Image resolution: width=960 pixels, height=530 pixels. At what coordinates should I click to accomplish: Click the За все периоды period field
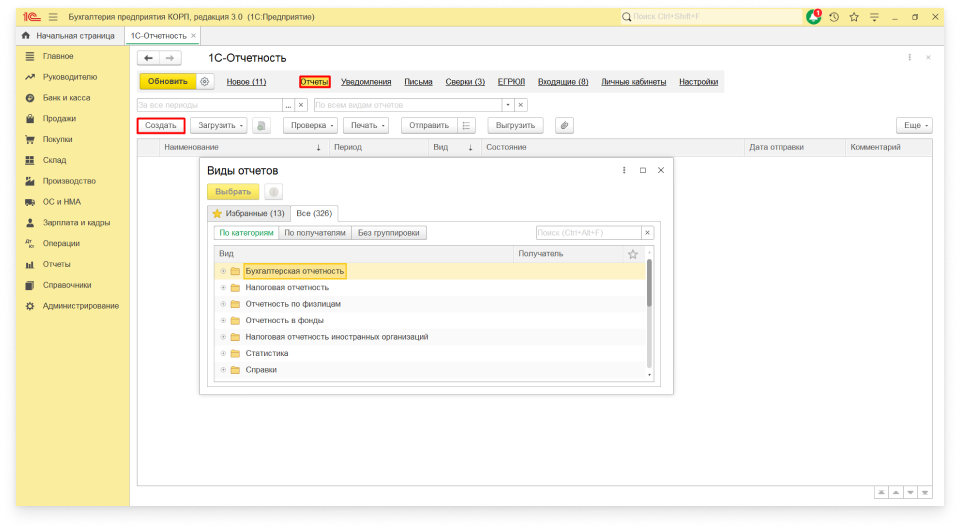[x=210, y=105]
